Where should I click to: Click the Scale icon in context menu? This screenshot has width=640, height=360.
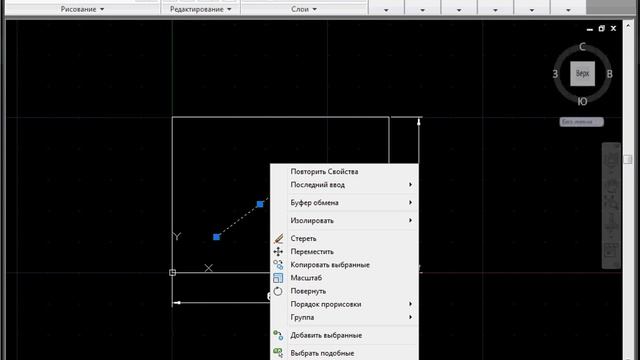point(278,278)
